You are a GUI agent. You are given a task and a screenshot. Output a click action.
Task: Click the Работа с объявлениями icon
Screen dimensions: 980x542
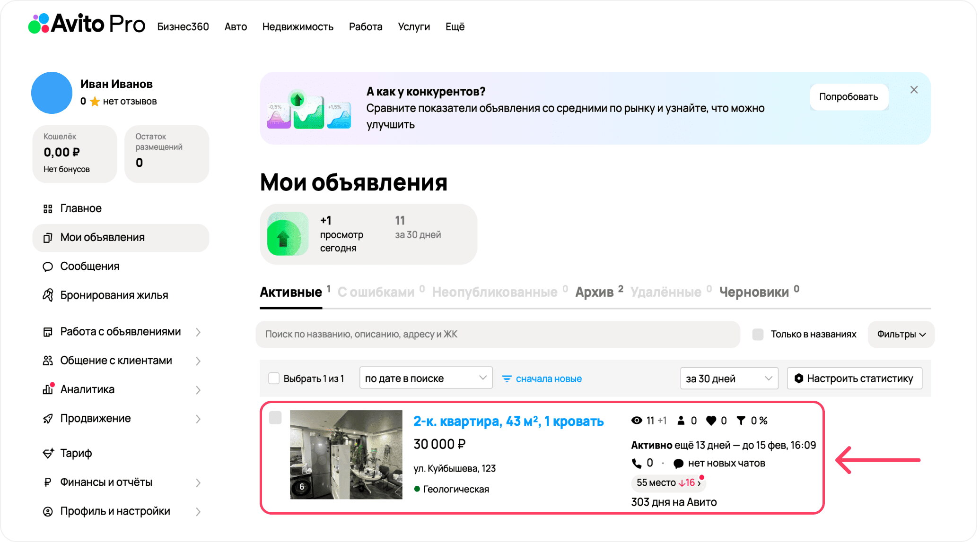tap(48, 332)
